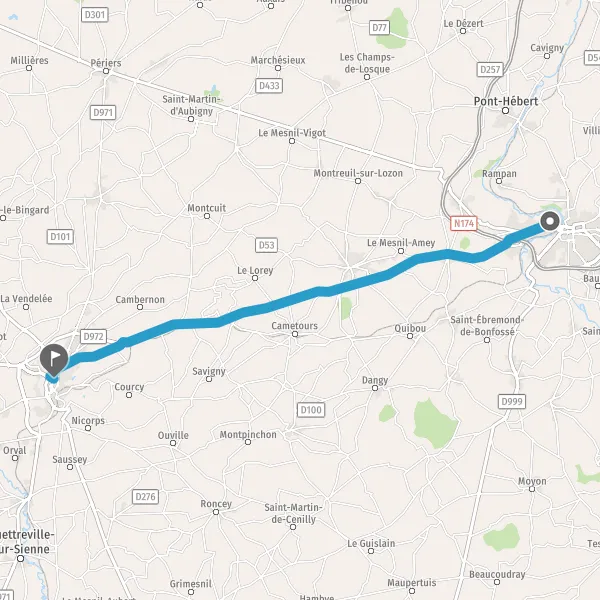Click the flag destination marker
600x600 pixels.
pyautogui.click(x=54, y=359)
